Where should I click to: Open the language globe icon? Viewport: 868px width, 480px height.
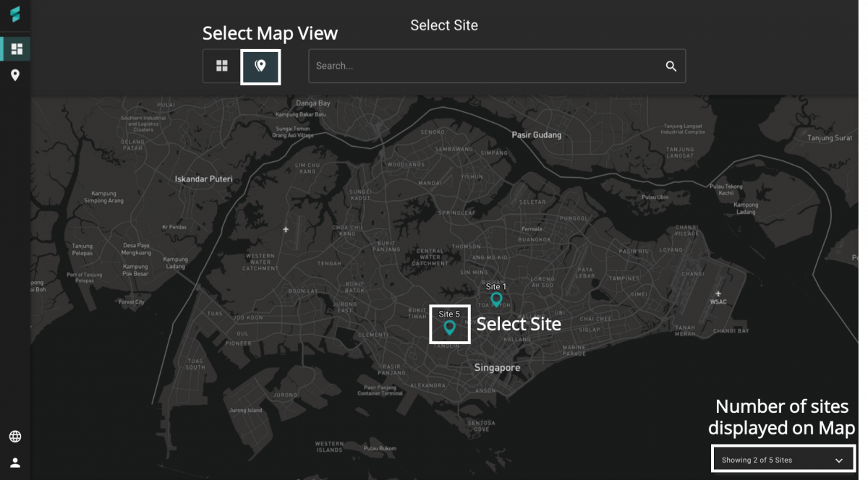[x=14, y=435]
